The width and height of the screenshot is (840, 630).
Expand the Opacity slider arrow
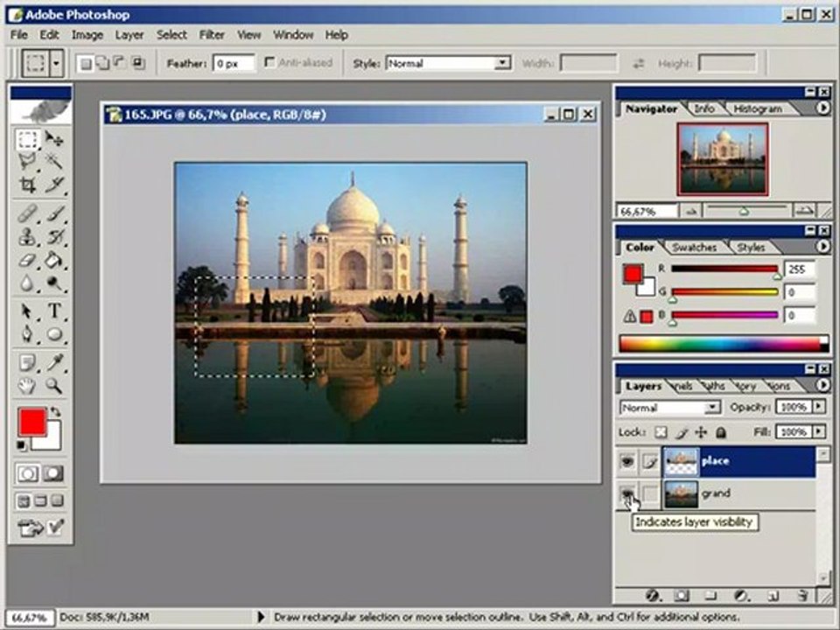819,407
